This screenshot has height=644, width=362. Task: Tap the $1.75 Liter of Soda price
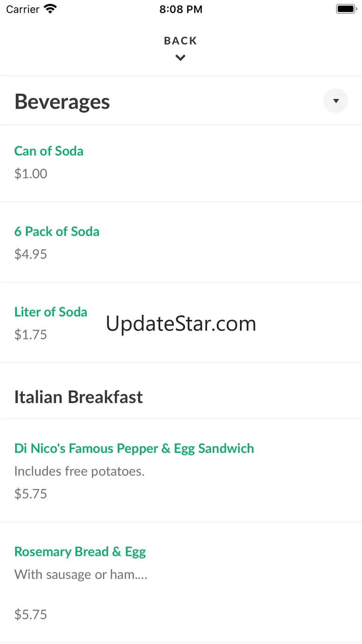coord(31,334)
